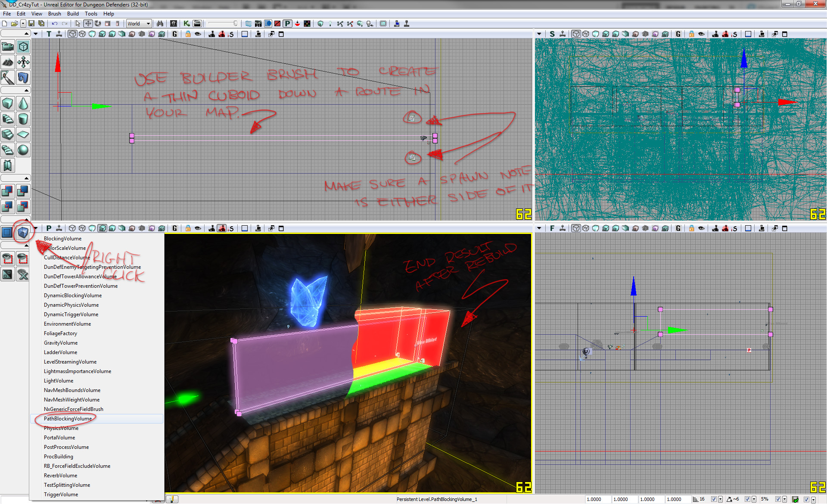Choose Curved staircase builder brush
Image resolution: width=827 pixels, height=504 pixels.
(x=8, y=119)
